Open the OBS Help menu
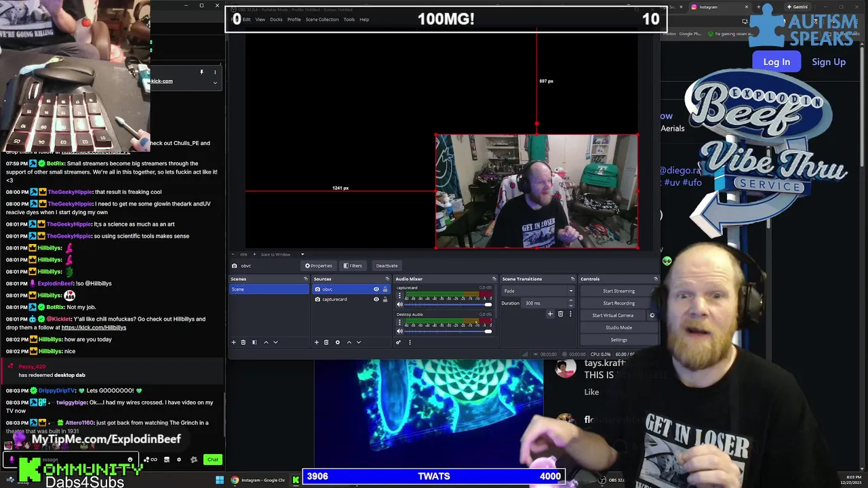868x488 pixels. (x=364, y=20)
